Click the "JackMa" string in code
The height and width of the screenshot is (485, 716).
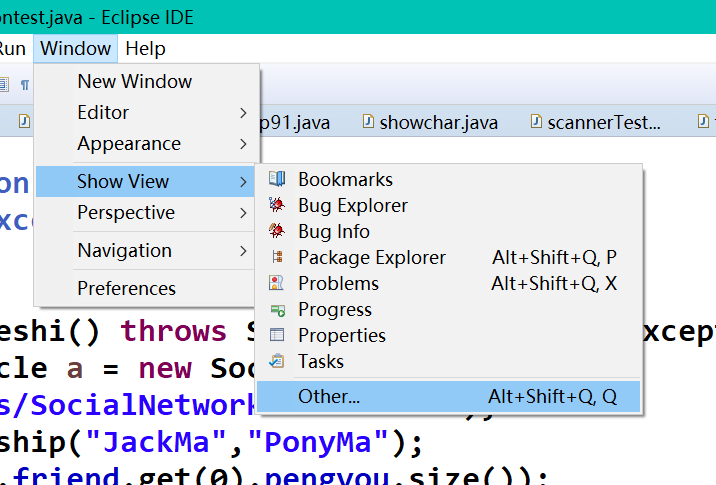pos(155,442)
